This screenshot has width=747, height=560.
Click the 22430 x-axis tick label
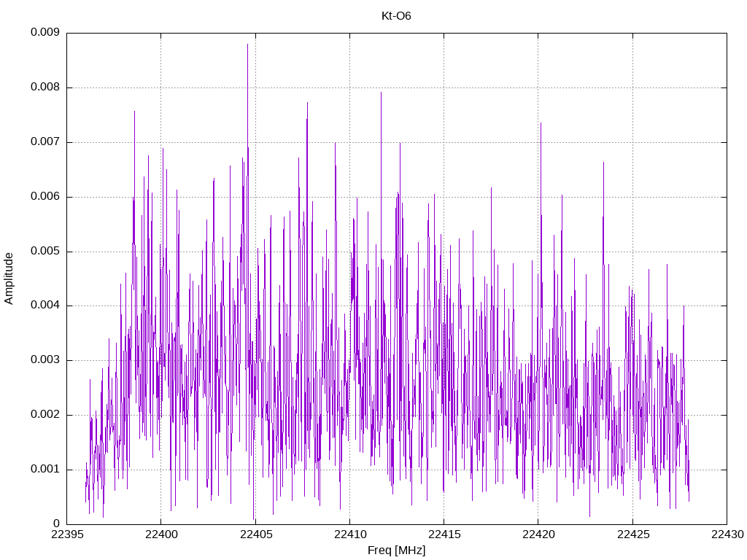727,534
